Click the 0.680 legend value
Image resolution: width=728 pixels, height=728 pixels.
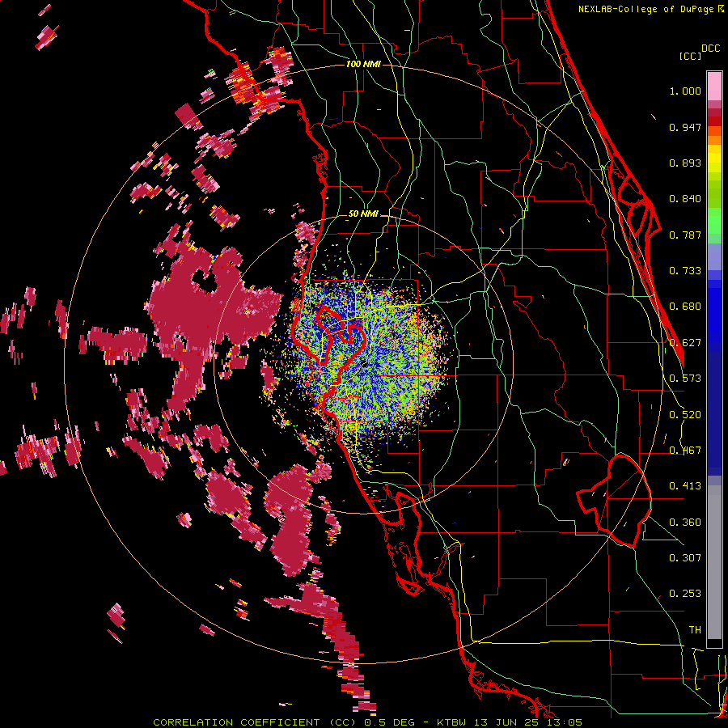coord(685,307)
